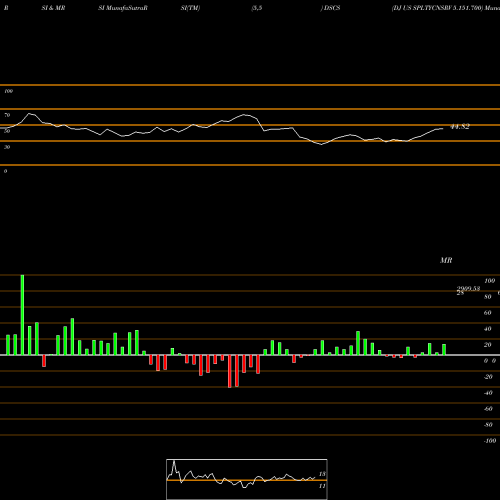Click the mini chart label 11
This screenshot has height=500, width=500.
(322, 486)
